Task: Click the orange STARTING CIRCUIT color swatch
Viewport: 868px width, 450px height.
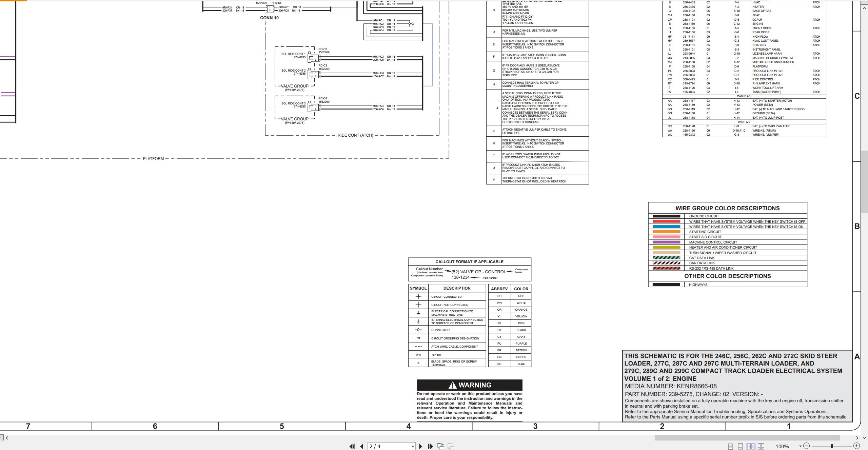Action: [x=666, y=232]
